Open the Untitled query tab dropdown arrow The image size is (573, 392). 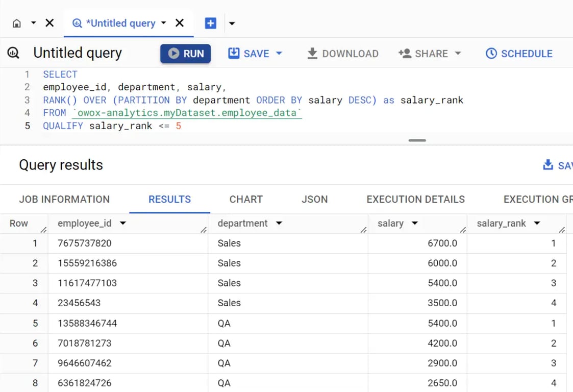coord(163,23)
